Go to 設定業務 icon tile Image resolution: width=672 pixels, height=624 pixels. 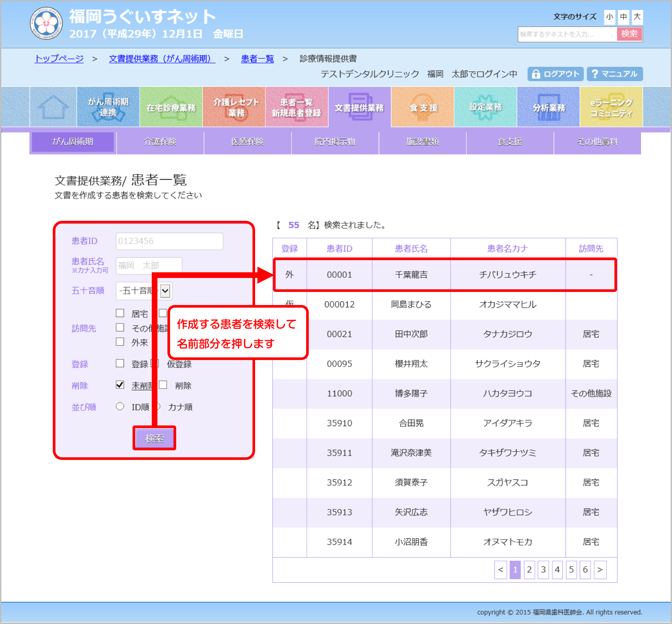click(485, 107)
